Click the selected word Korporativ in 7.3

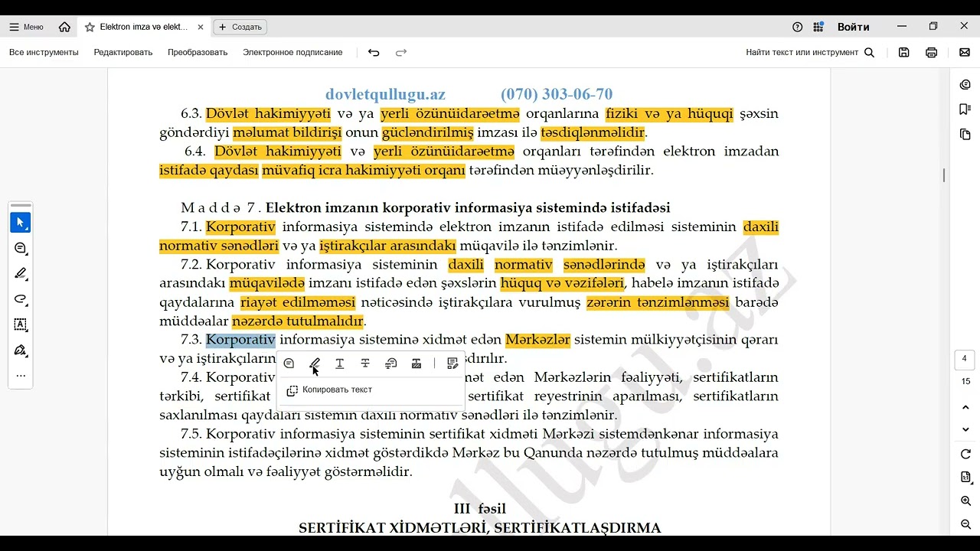point(240,340)
